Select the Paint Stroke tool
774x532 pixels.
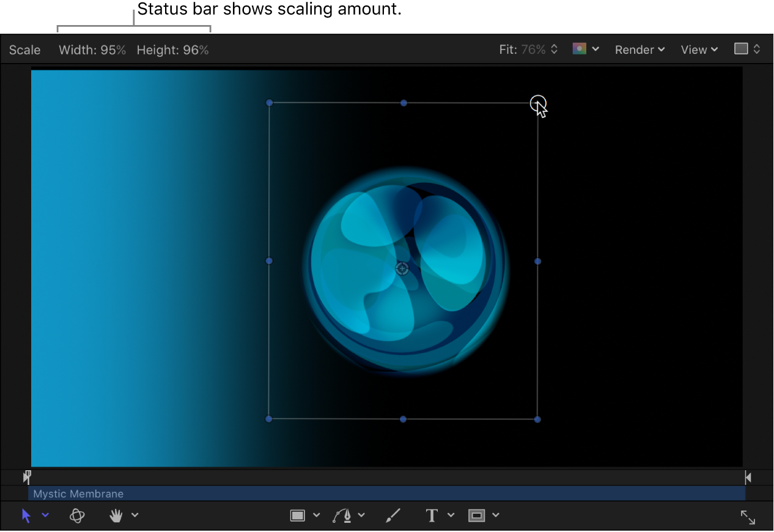coord(393,515)
